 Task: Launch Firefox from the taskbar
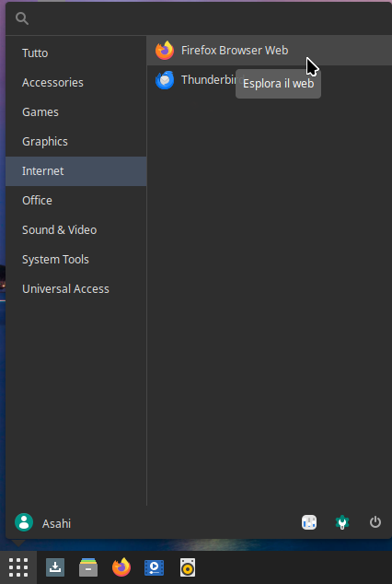click(x=121, y=567)
